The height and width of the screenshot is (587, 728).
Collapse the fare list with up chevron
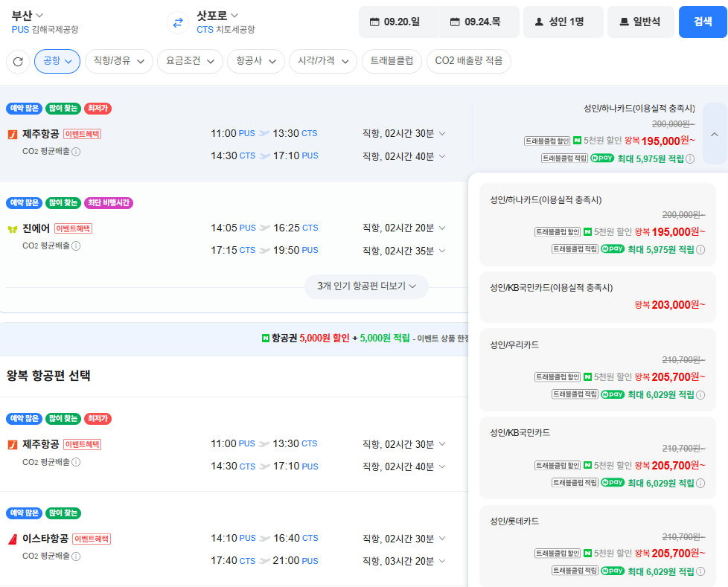[715, 134]
